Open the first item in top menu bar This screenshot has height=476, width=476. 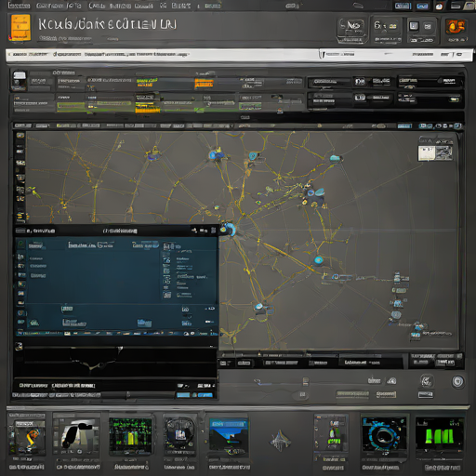(x=19, y=6)
